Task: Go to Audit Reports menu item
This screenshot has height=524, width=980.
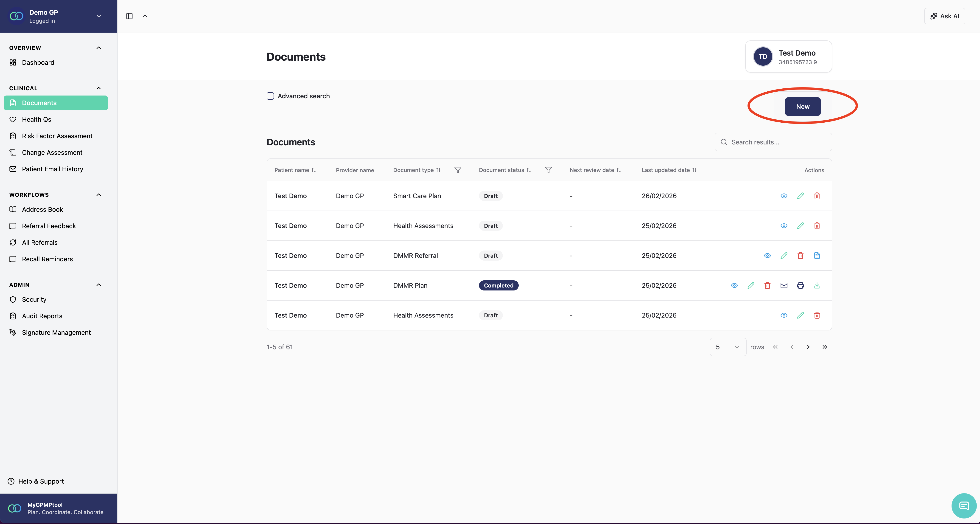Action: tap(42, 316)
